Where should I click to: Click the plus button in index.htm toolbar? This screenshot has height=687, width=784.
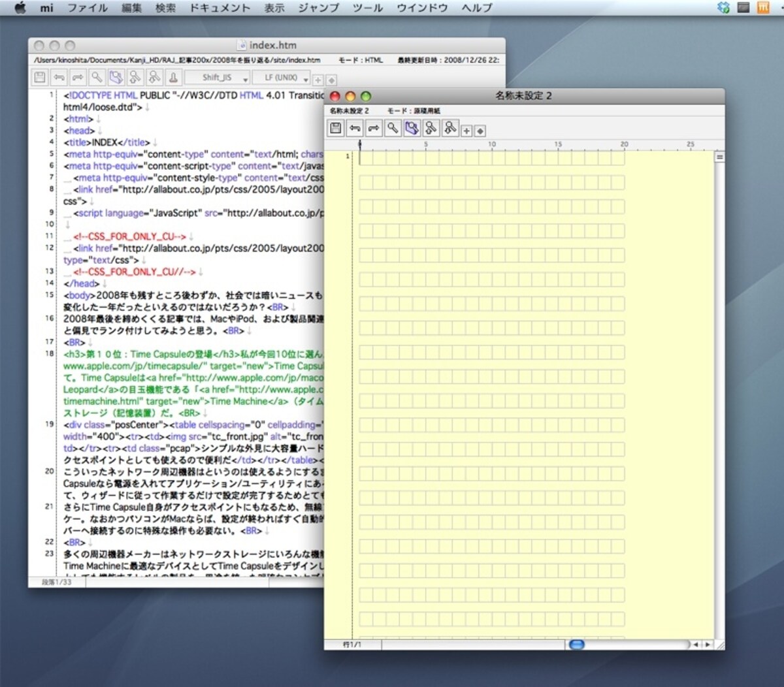tap(318, 80)
